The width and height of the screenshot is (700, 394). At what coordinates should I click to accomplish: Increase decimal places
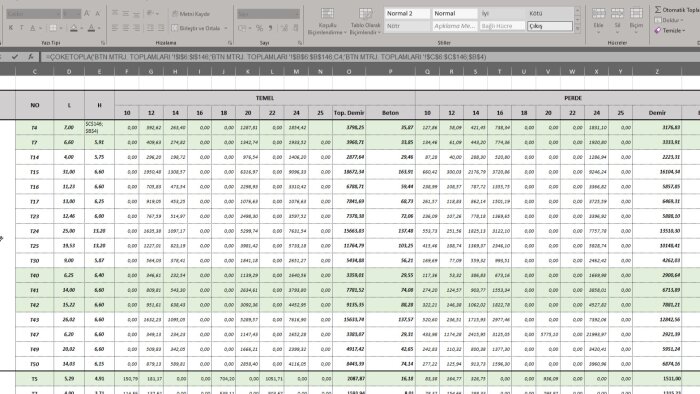coord(284,28)
